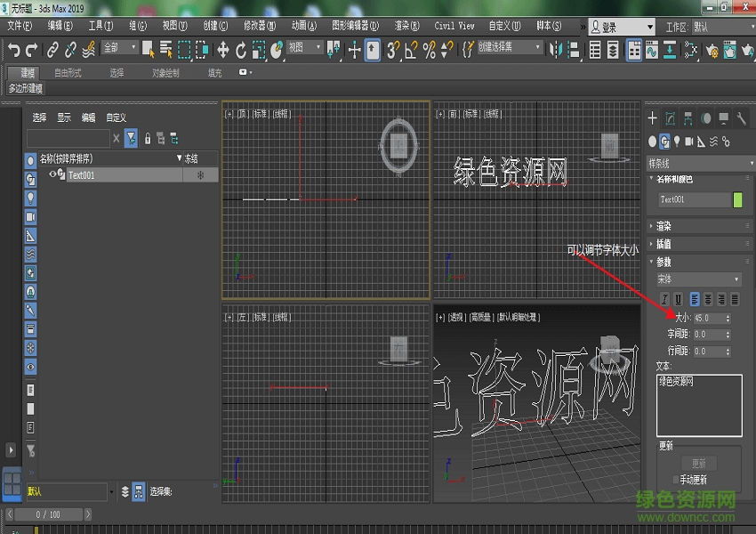Click the Display cameras filter in scene explorer
This screenshot has height=534, width=756.
click(31, 216)
